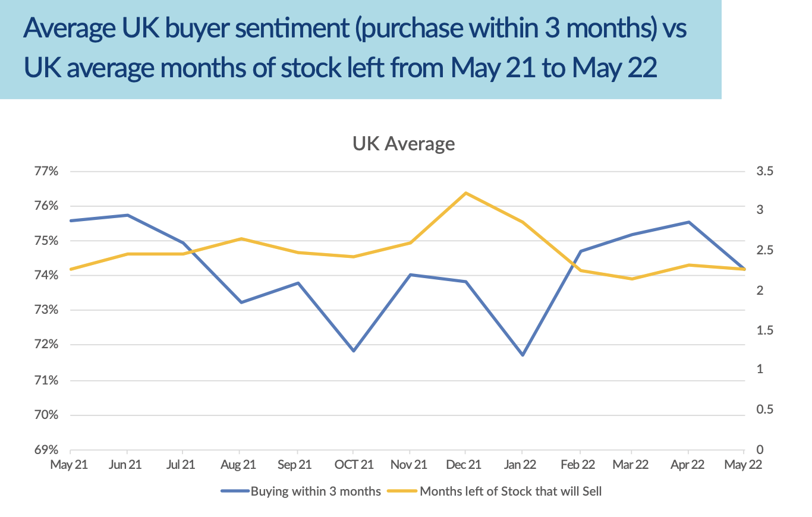Click the blue legend line swatch

pos(234,491)
